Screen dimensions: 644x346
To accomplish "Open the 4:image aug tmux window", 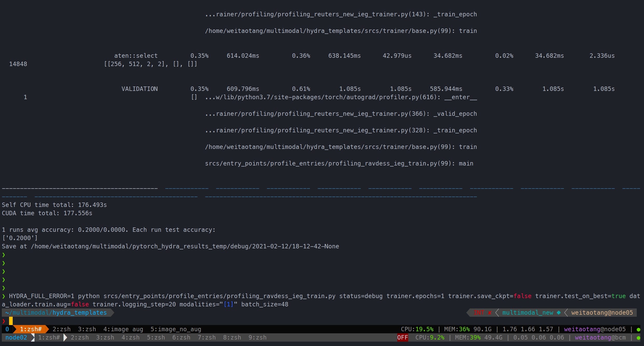I will (123, 329).
